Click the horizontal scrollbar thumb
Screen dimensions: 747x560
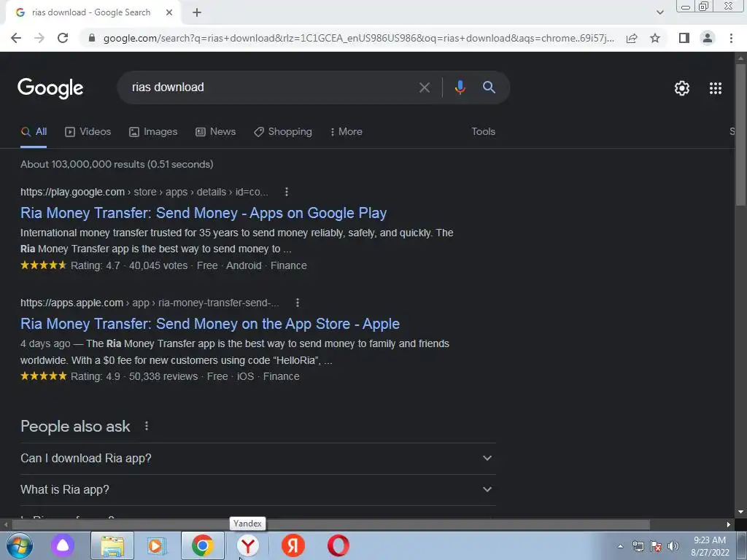331,525
